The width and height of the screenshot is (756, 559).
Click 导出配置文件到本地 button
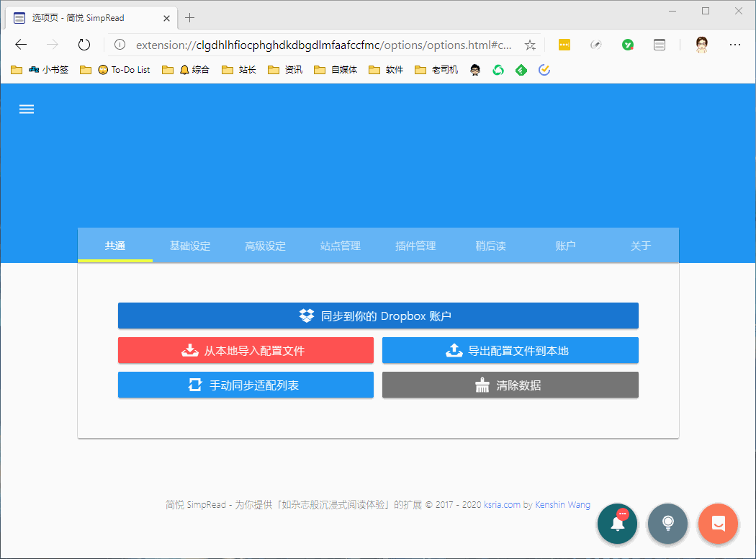tap(510, 350)
